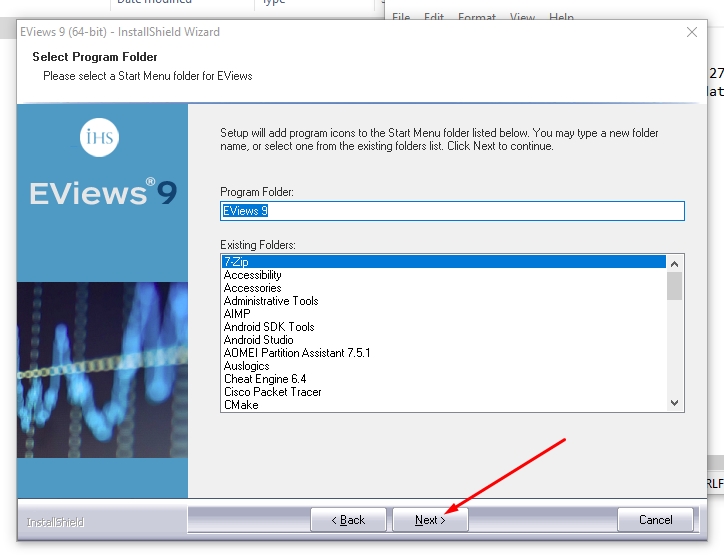
Task: Click the IHS logo in the side panel
Action: click(x=99, y=137)
